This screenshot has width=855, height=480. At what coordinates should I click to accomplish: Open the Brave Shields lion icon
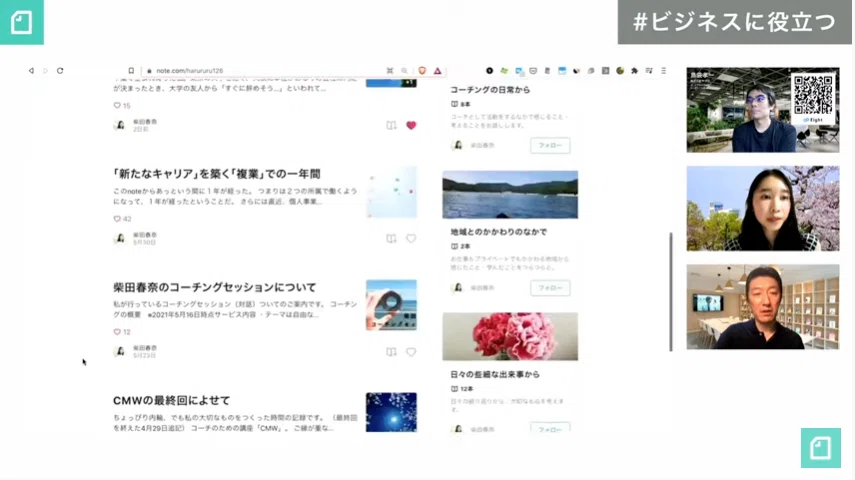click(x=422, y=71)
